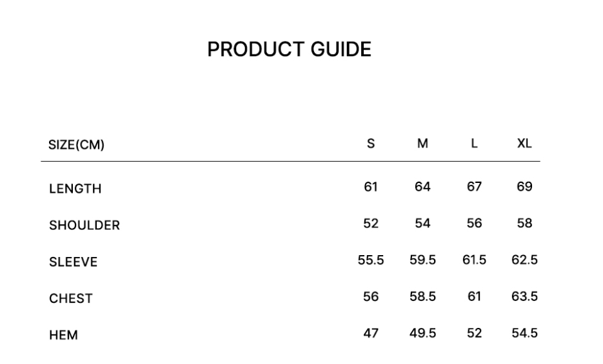
Task: Click the SIZE(CM) header label
Action: point(76,146)
